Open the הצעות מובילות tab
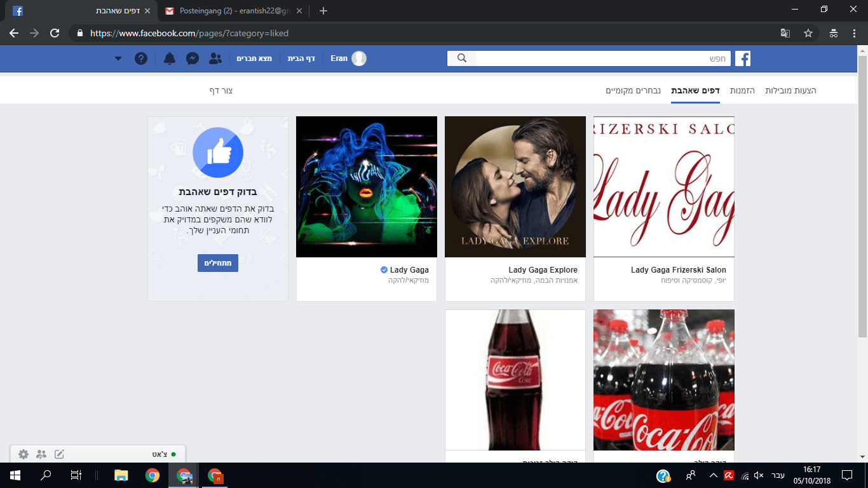 coord(790,91)
